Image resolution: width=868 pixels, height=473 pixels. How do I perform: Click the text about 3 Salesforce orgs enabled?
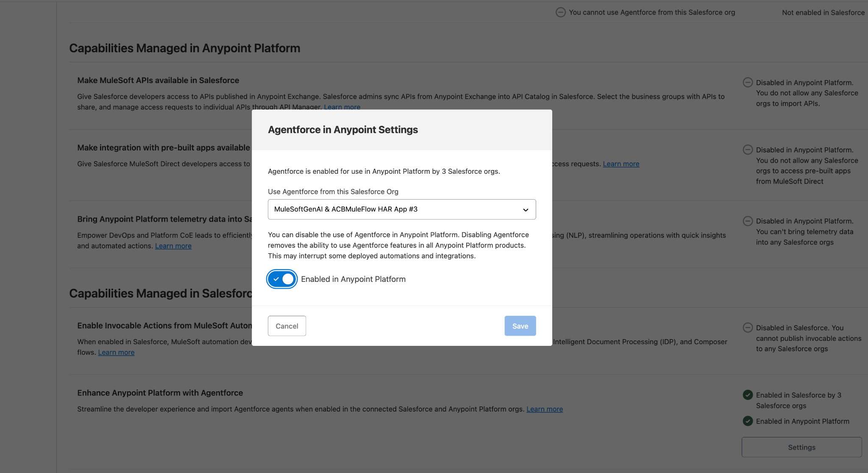384,171
